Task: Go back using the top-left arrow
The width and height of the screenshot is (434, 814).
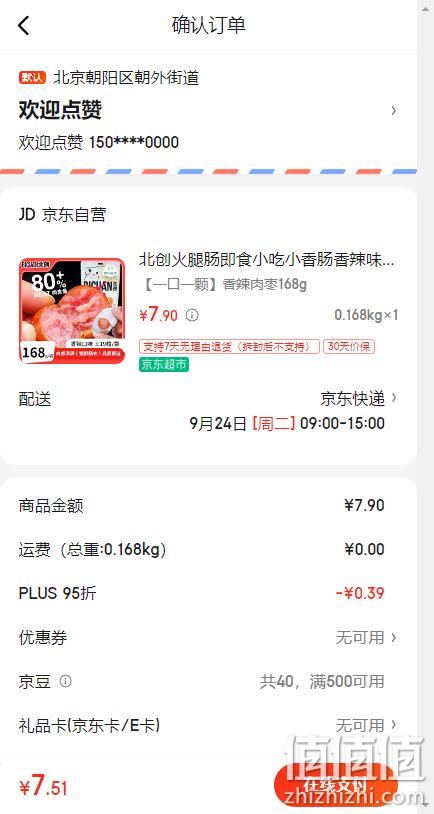Action: pos(24,25)
